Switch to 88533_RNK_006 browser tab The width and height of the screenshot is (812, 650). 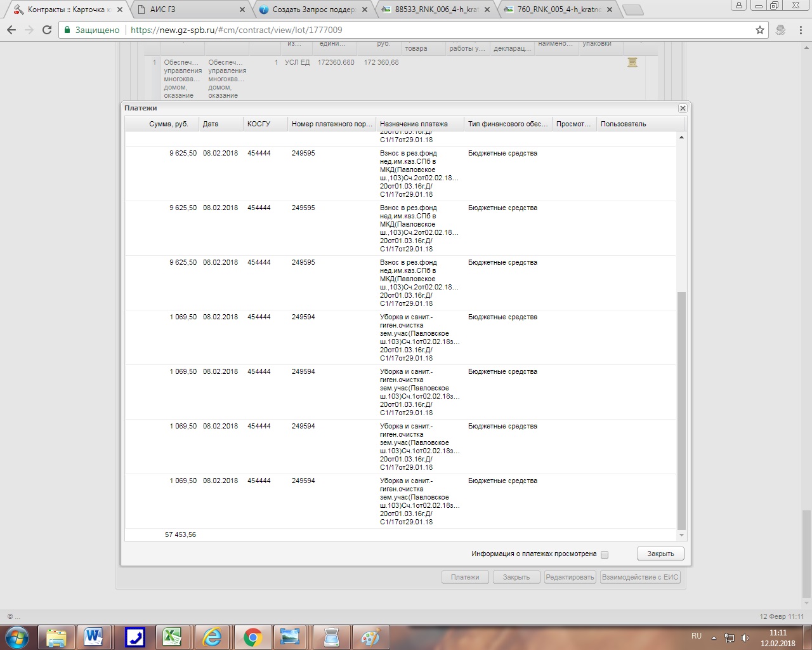pyautogui.click(x=436, y=10)
